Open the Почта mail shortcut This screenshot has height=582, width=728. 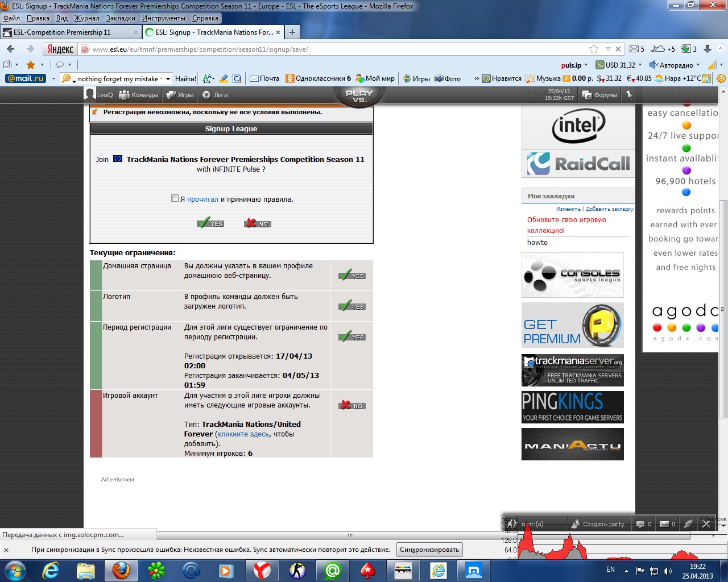pyautogui.click(x=264, y=78)
